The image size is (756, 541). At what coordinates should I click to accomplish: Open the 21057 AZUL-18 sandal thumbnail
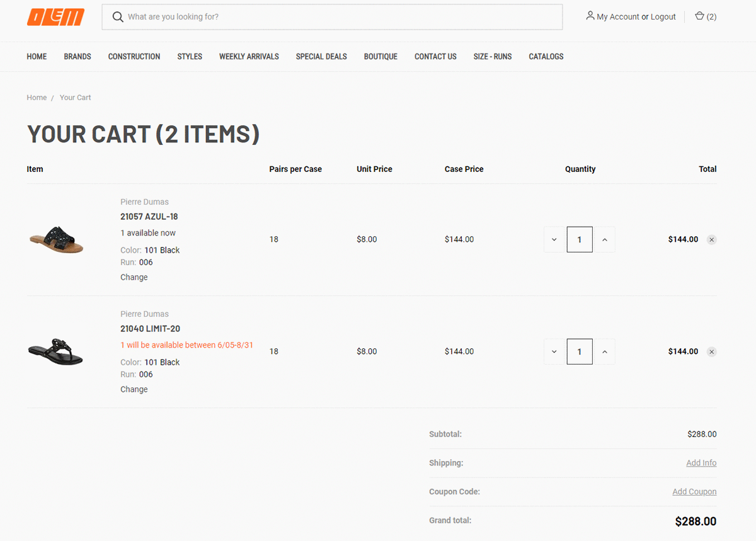coord(56,239)
